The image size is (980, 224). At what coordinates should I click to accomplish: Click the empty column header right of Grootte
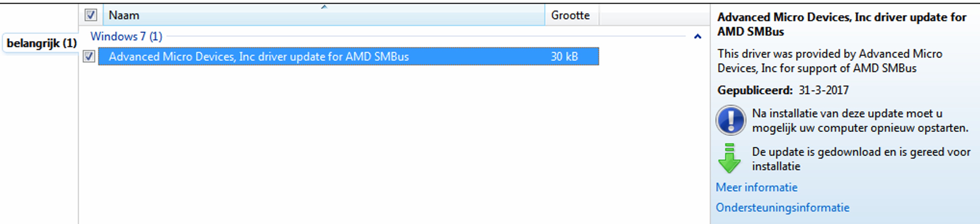click(654, 15)
